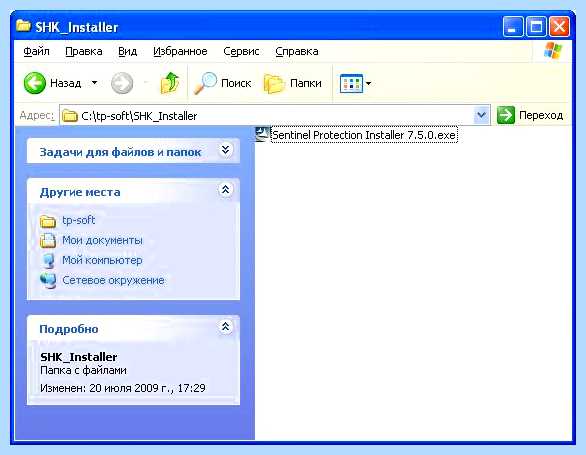
Task: Click the Задачи для файлов и папок header text
Action: (x=120, y=152)
